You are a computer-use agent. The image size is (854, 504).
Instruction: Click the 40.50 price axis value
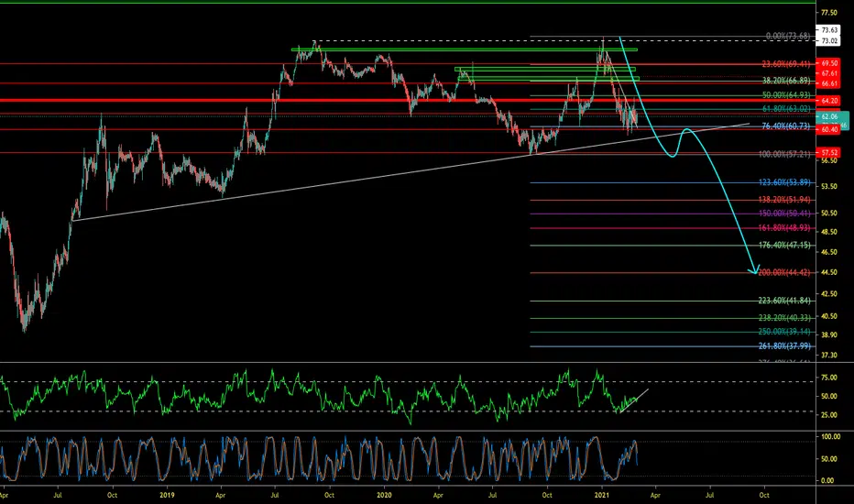pos(829,316)
